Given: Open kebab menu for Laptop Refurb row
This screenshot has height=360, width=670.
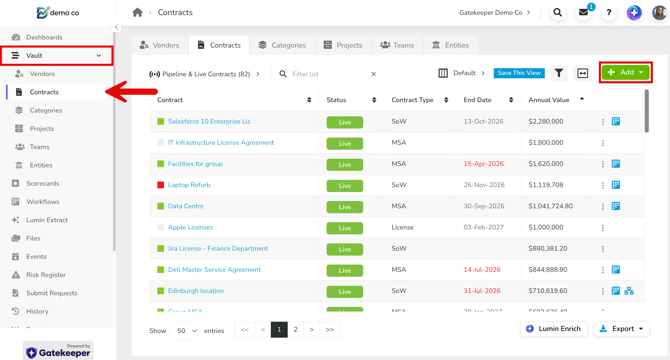Looking at the screenshot, I should point(602,185).
